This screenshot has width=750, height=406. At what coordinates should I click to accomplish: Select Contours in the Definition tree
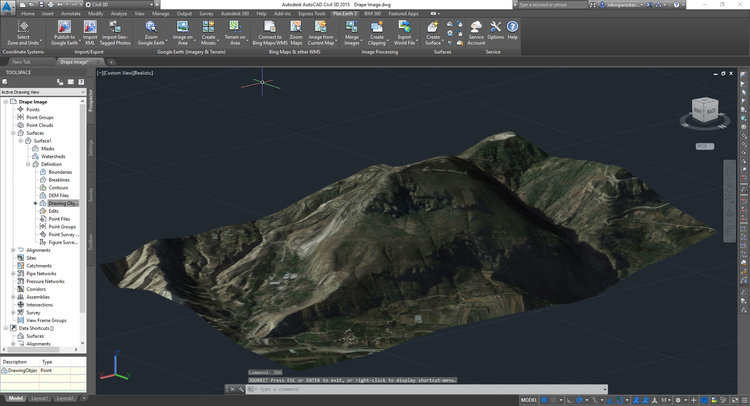click(60, 187)
